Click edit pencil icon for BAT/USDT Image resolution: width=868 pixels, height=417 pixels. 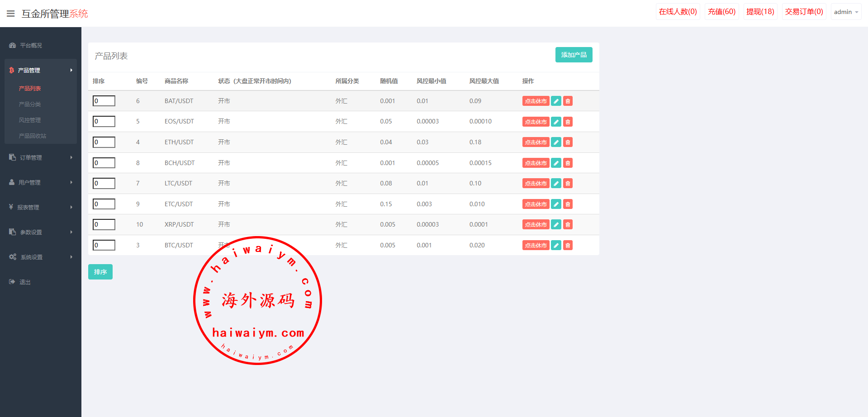point(556,101)
